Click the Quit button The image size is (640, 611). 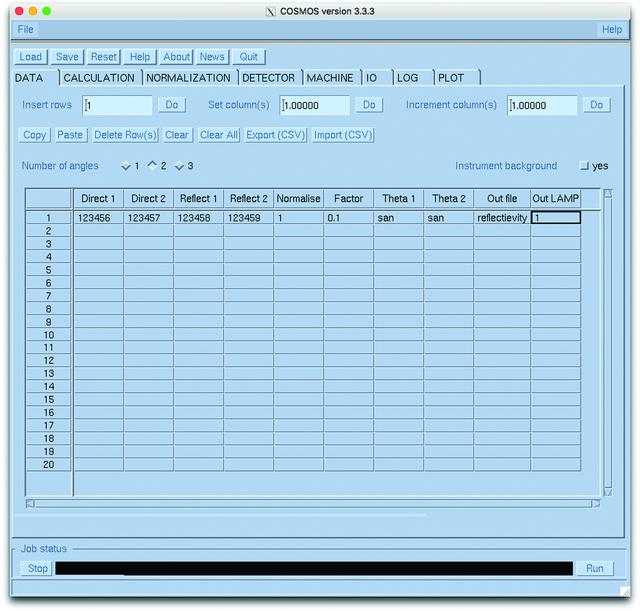pyautogui.click(x=249, y=57)
